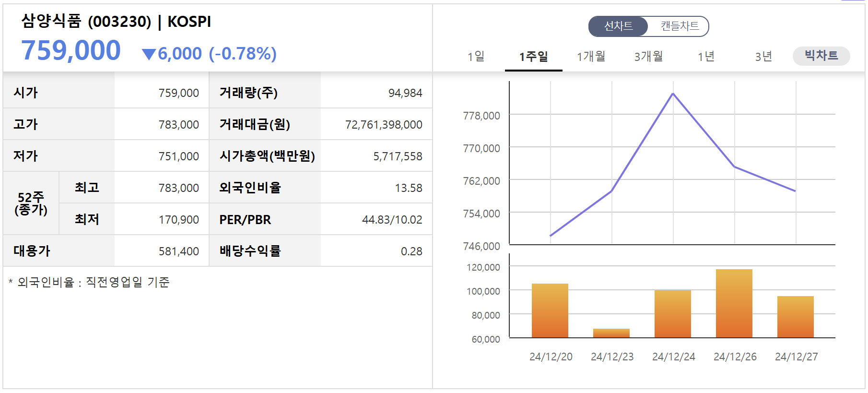The width and height of the screenshot is (868, 393).
Task: Click the 대용가 value 581,400
Action: 179,251
